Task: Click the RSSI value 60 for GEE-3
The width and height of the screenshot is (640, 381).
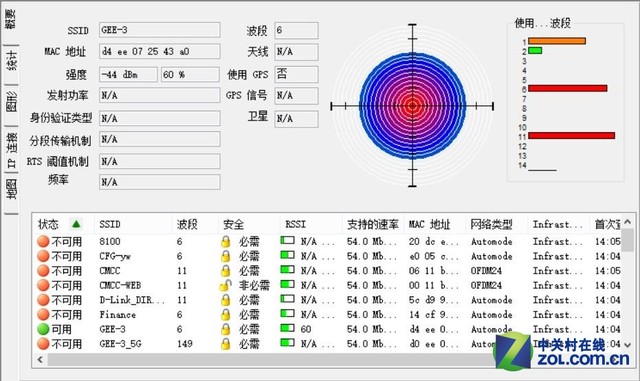Action: coord(306,329)
